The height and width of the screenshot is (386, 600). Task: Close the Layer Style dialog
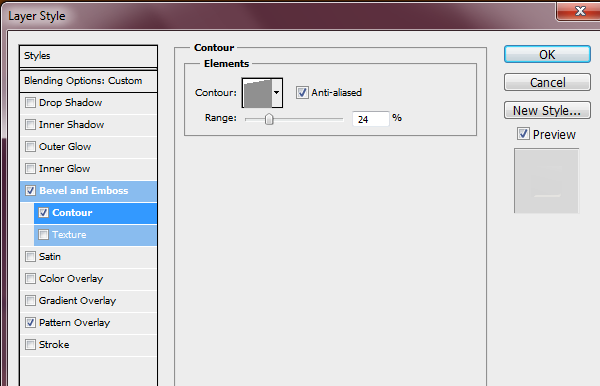[579, 11]
